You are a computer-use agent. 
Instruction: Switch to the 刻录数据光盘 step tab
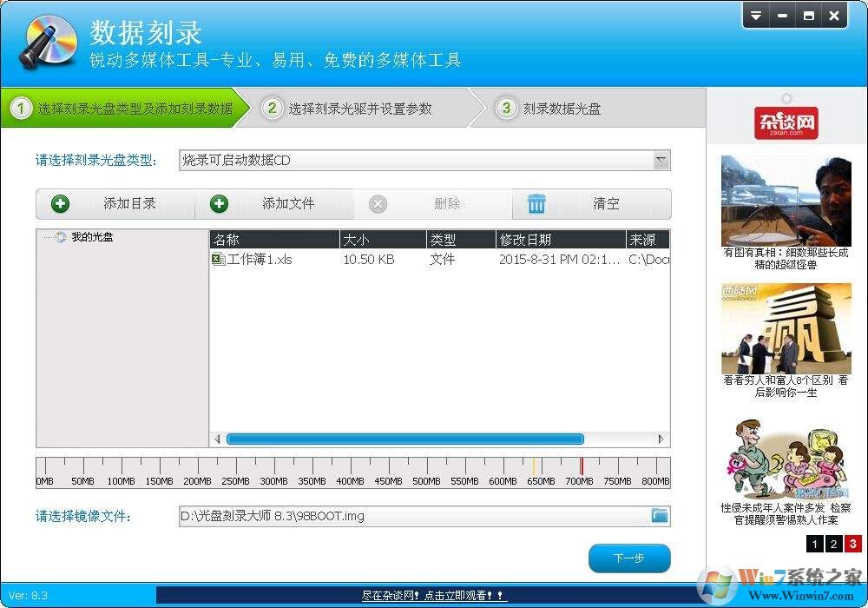[x=556, y=108]
